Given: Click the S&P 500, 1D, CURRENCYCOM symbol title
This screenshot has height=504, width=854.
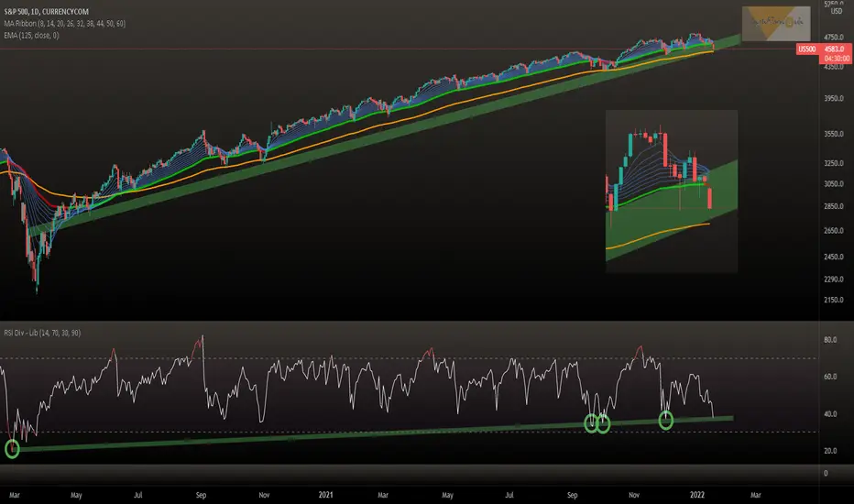Looking at the screenshot, I should 47,11.
